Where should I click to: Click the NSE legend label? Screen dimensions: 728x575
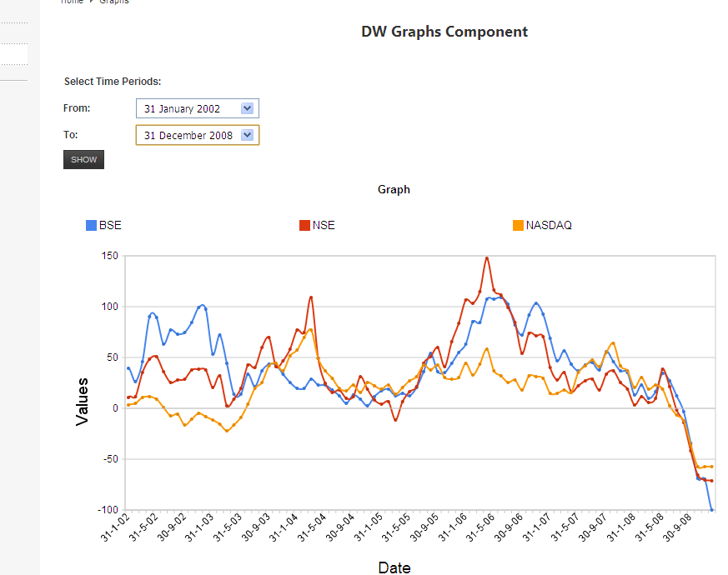point(324,226)
